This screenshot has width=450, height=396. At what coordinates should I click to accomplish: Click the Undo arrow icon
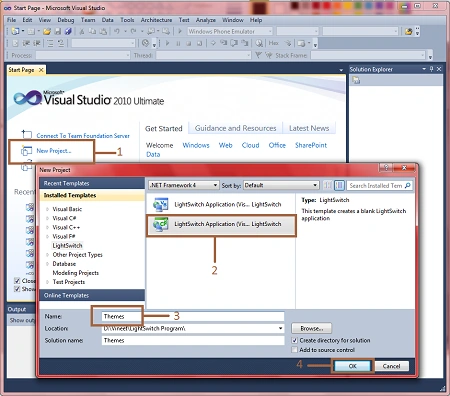pyautogui.click(x=117, y=31)
